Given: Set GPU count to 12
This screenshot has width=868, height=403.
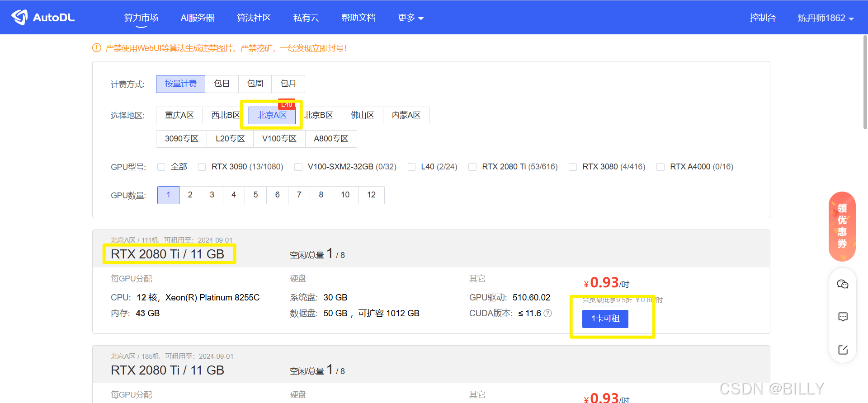Looking at the screenshot, I should click(x=372, y=195).
